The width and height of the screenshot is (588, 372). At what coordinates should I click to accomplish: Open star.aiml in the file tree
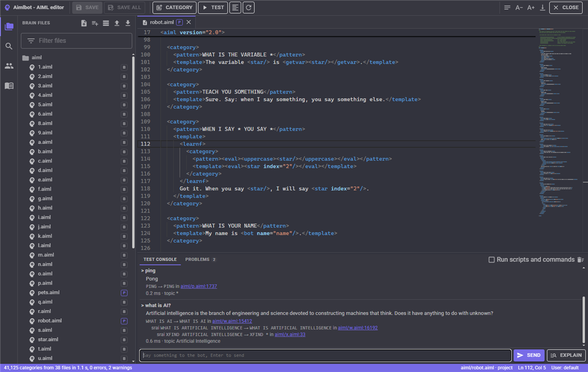tap(48, 339)
